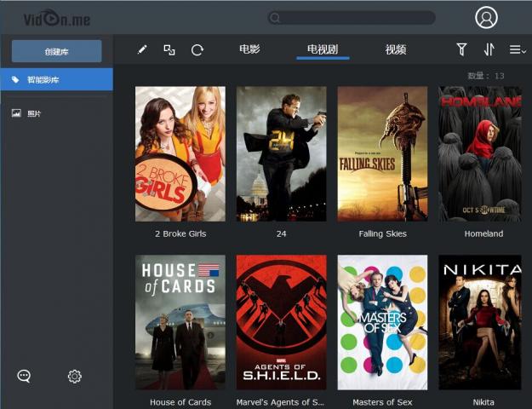Click the "Nikita" title text

483,402
